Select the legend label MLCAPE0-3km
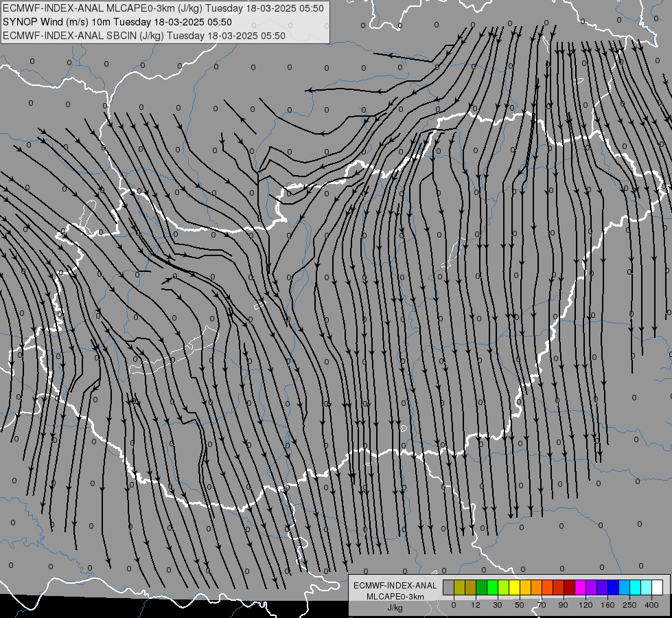672x618 pixels. click(395, 597)
